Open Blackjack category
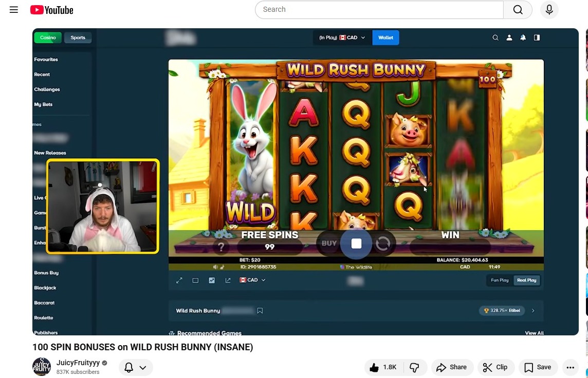Image resolution: width=588 pixels, height=378 pixels. [x=45, y=288]
